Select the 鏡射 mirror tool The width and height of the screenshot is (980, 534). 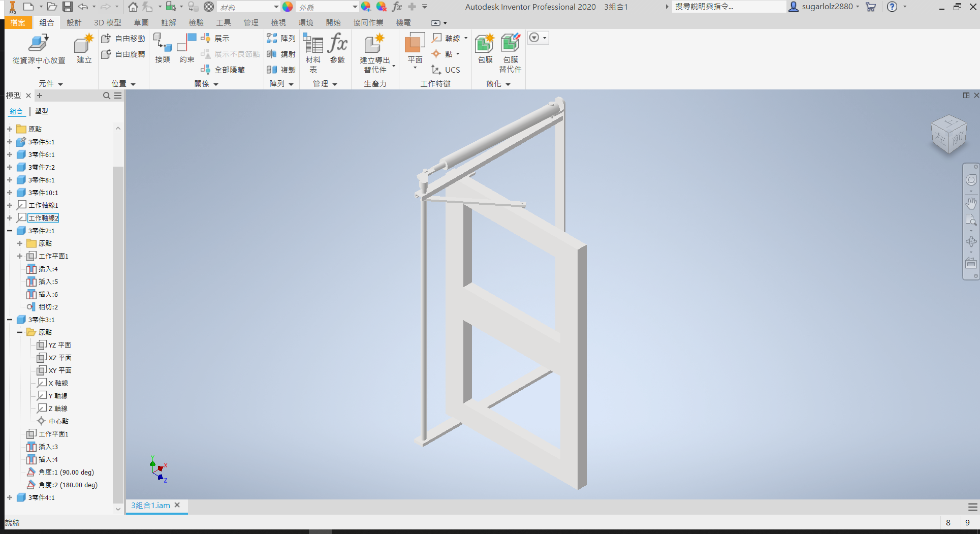281,54
